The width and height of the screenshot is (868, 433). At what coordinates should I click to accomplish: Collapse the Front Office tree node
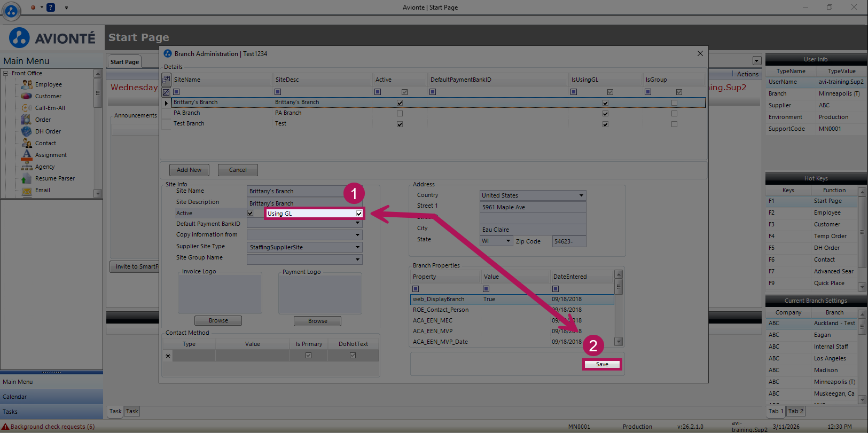(x=6, y=73)
